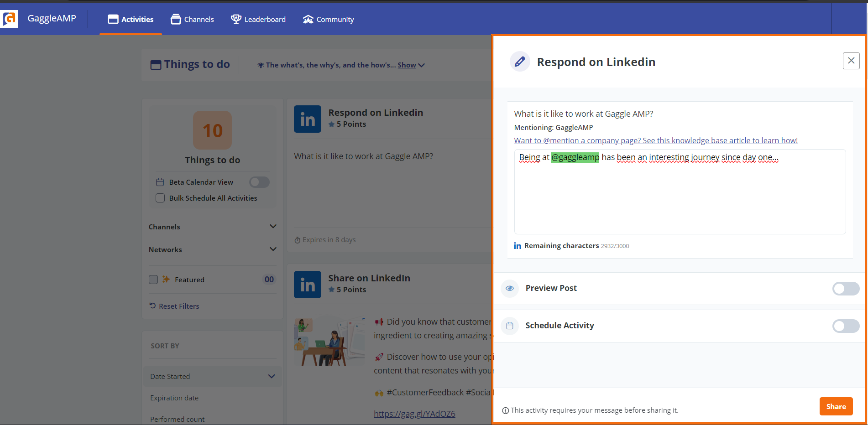Expand the Networks filter section
The height and width of the screenshot is (425, 868).
click(x=213, y=249)
